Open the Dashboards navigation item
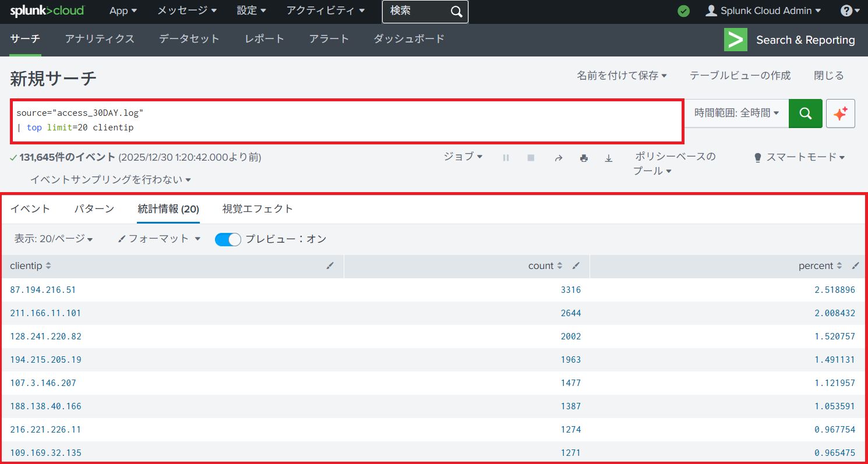Screen dimensions: 868x464 click(408, 39)
